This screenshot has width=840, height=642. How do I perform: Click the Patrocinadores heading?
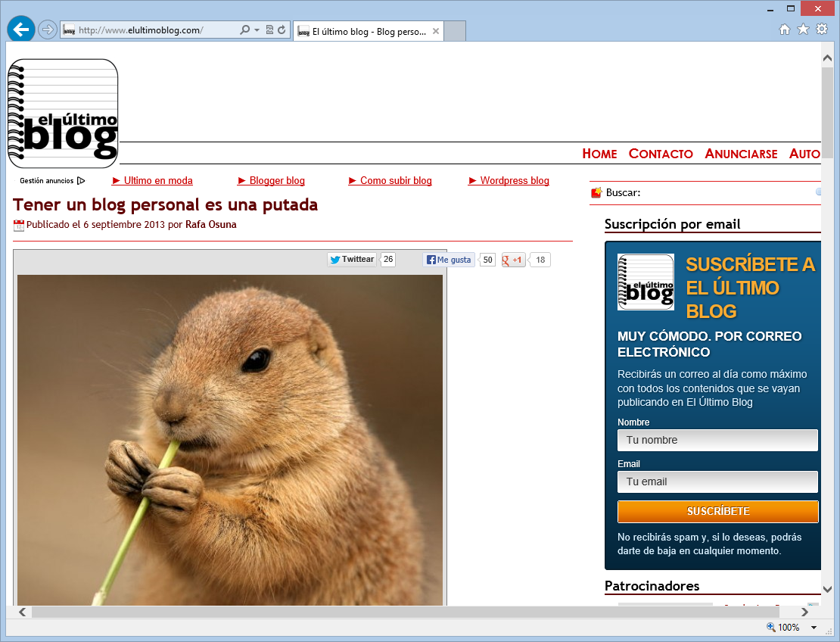point(652,586)
